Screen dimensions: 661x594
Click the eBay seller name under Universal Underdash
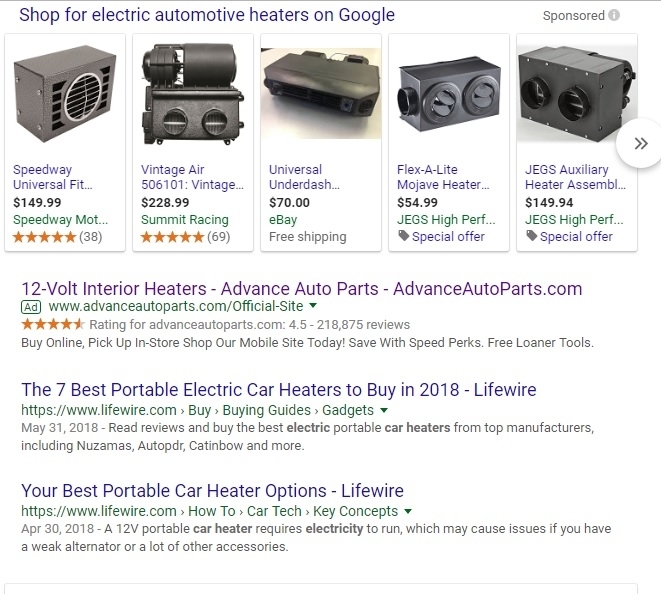tap(283, 220)
